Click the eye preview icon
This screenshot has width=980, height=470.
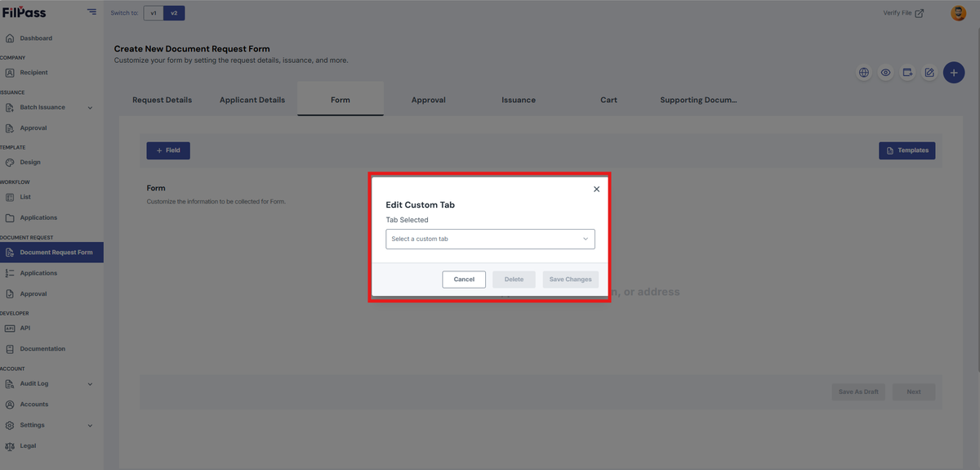(885, 73)
